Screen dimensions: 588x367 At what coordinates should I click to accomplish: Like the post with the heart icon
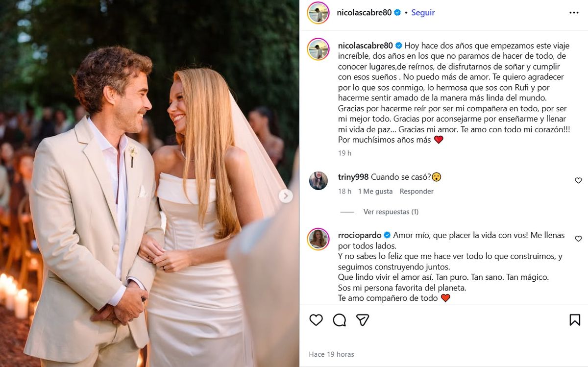(x=316, y=320)
